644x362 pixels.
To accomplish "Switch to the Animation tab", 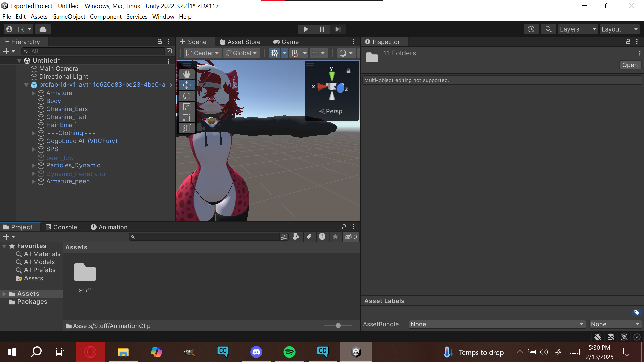I will (x=109, y=227).
